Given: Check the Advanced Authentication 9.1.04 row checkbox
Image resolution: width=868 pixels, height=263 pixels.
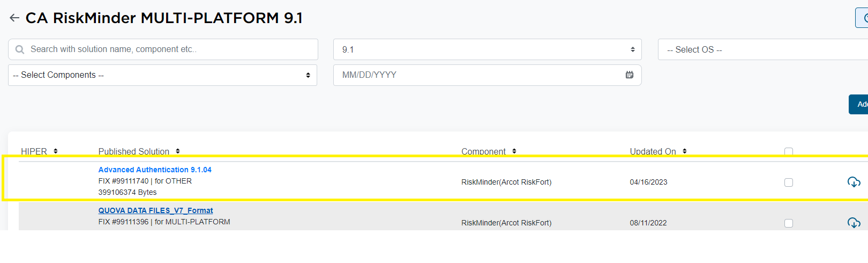Looking at the screenshot, I should point(789,182).
